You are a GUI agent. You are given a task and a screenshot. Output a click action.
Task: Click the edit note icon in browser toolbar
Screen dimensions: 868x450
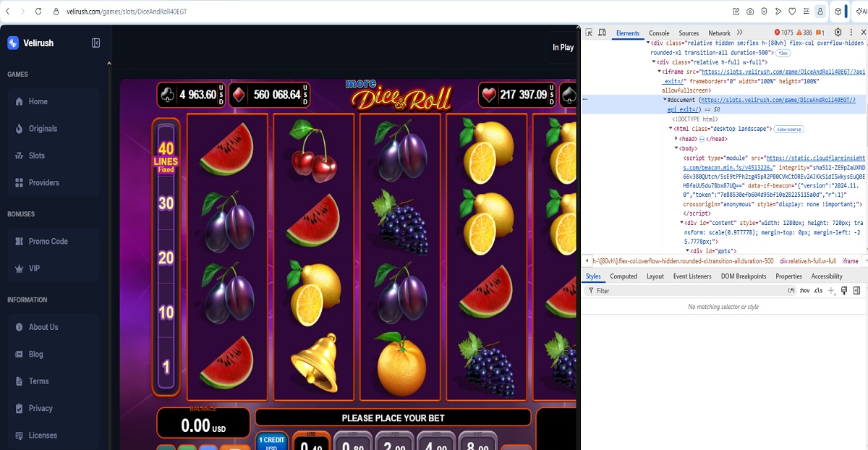(x=736, y=12)
